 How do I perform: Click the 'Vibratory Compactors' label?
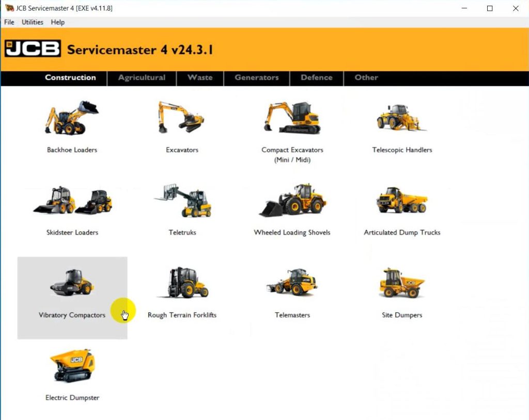[72, 315]
